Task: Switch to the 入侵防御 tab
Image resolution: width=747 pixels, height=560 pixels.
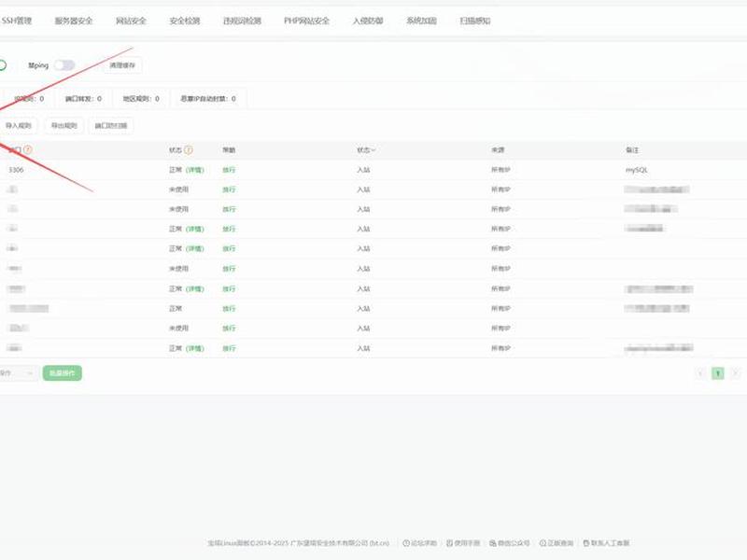Action: click(368, 21)
